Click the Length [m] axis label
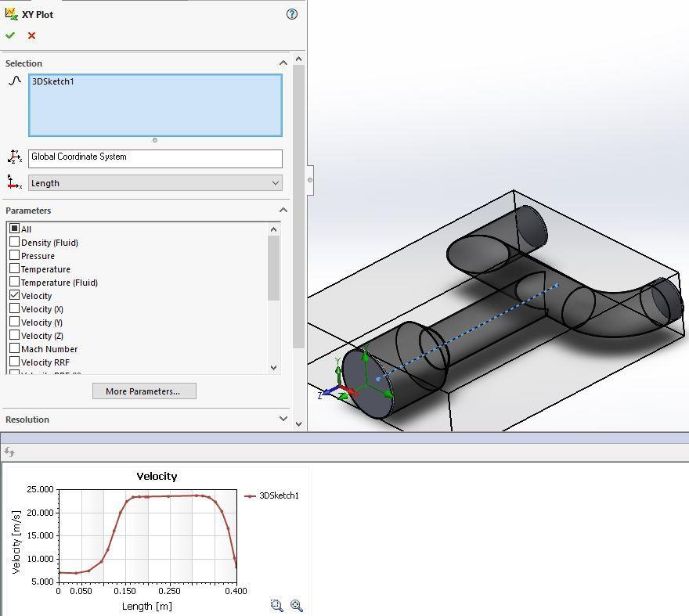 click(x=147, y=607)
